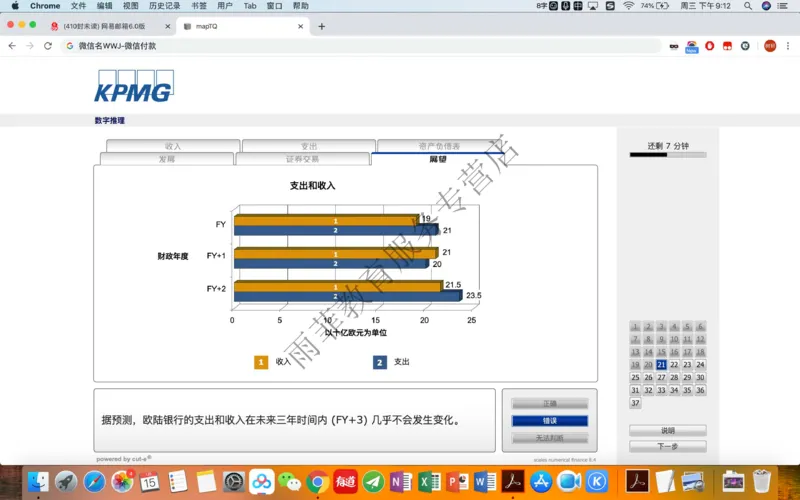This screenshot has height=500, width=800.
Task: Switch to the 收入 data tab
Action: pos(173,146)
